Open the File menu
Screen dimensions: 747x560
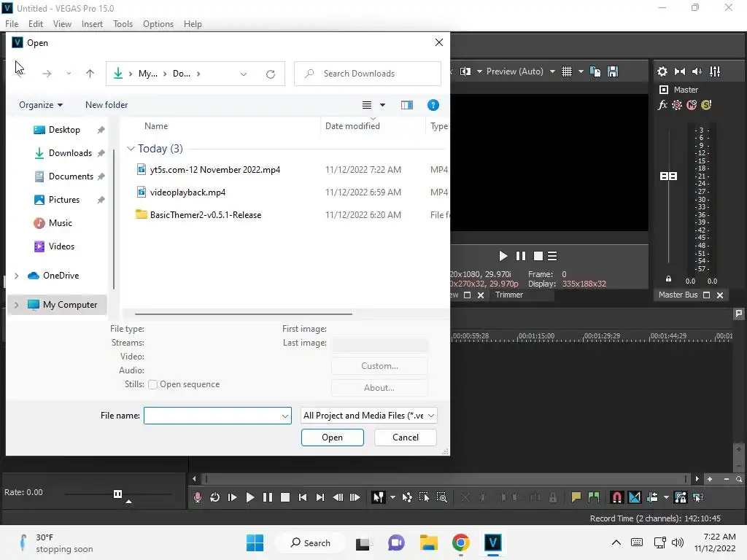pyautogui.click(x=12, y=24)
